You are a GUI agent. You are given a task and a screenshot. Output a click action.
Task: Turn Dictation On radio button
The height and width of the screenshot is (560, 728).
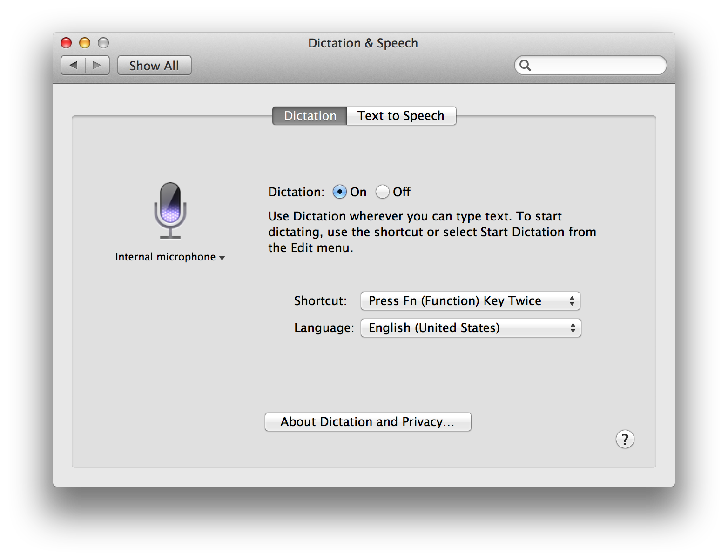pos(339,192)
